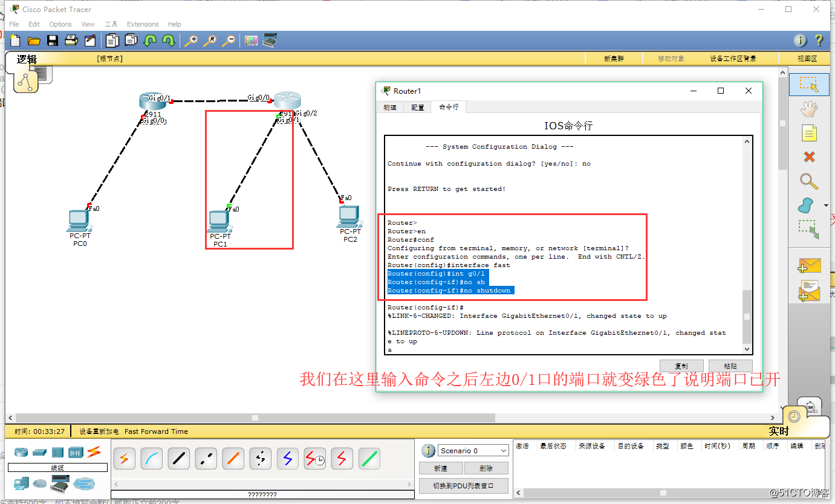Switch to 配置 tab in Router1
The height and width of the screenshot is (504, 835).
coord(418,108)
